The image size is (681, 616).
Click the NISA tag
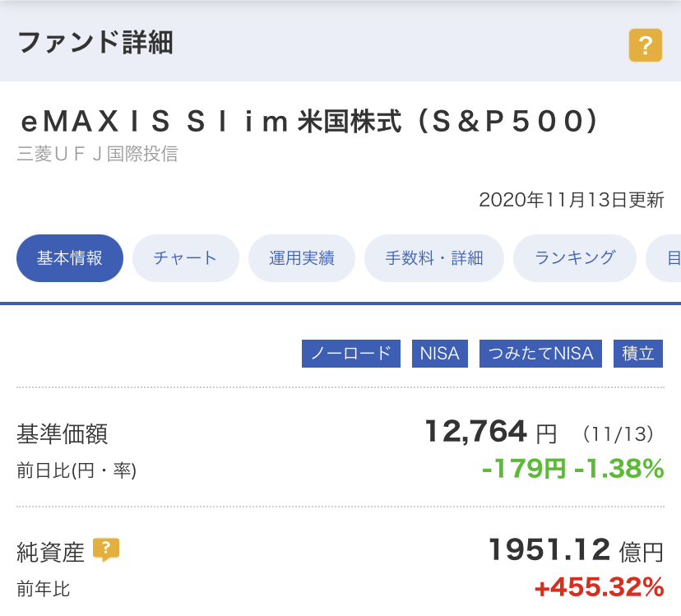(x=439, y=354)
